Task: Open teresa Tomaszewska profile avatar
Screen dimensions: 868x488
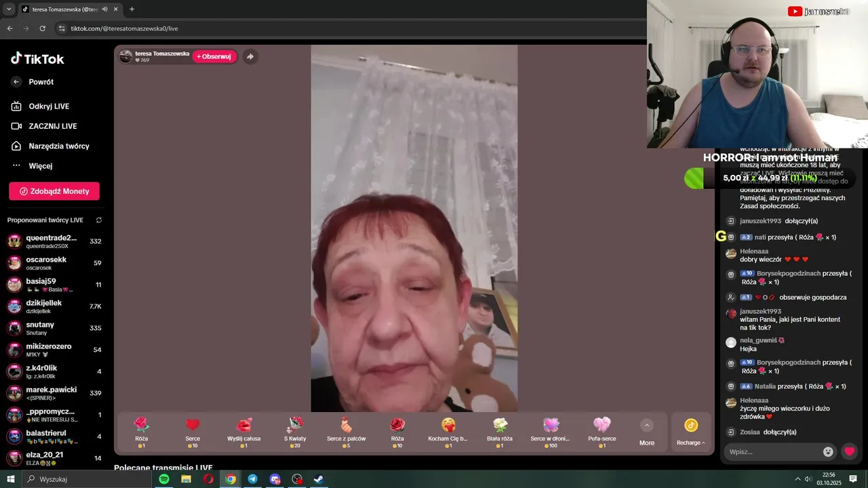Action: click(x=125, y=56)
